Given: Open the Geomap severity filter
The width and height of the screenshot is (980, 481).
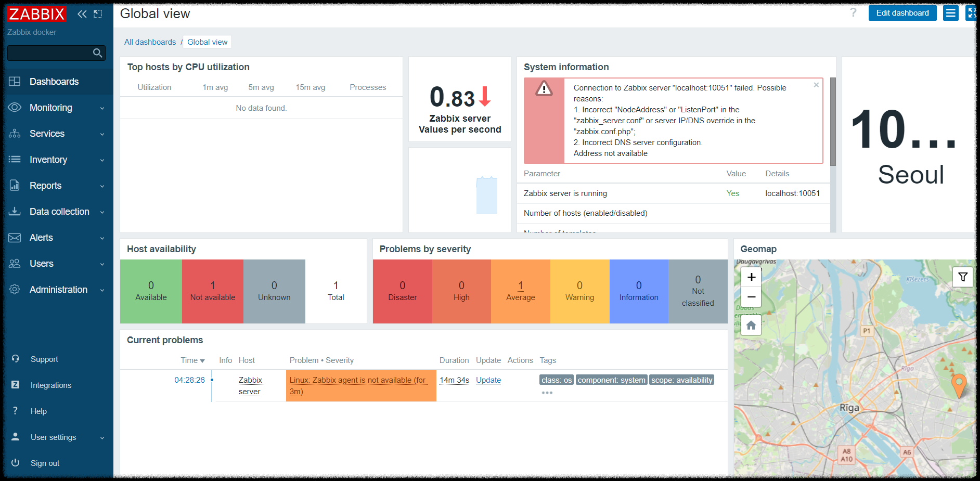Looking at the screenshot, I should click(x=963, y=277).
